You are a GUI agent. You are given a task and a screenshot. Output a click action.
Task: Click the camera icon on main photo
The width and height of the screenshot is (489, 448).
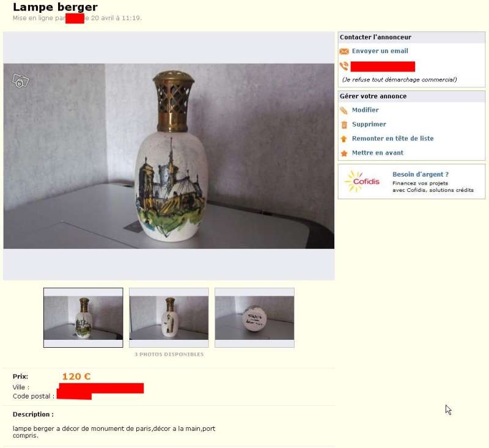coord(20,81)
